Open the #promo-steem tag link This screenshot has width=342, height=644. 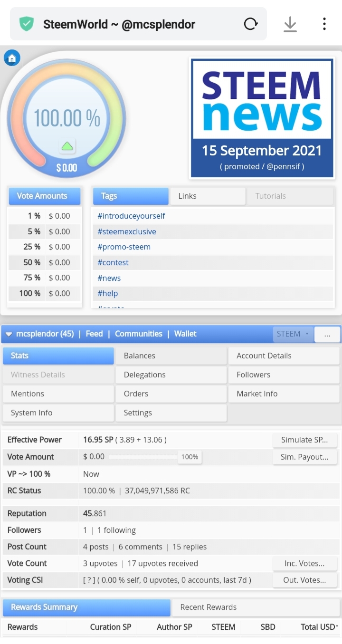(x=124, y=247)
